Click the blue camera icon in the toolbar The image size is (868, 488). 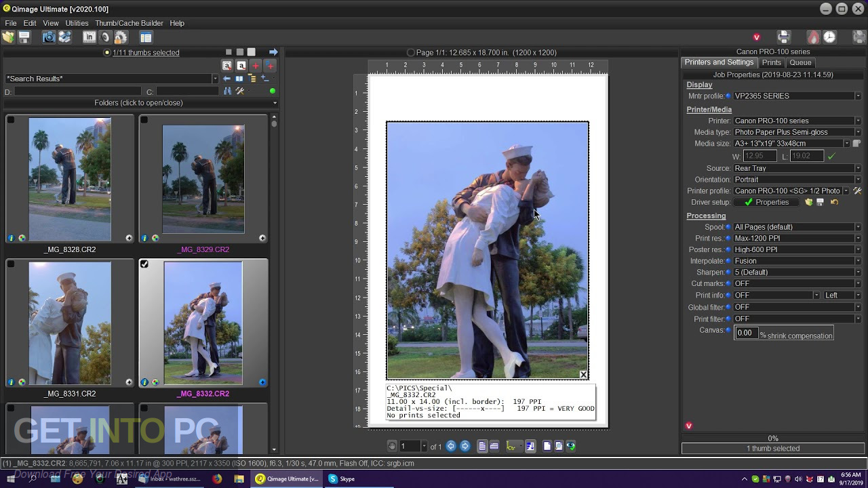(49, 37)
